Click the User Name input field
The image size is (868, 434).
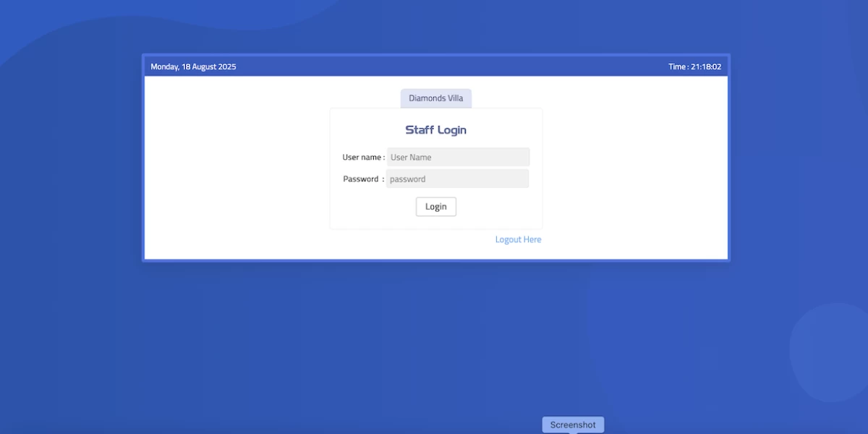coord(458,157)
